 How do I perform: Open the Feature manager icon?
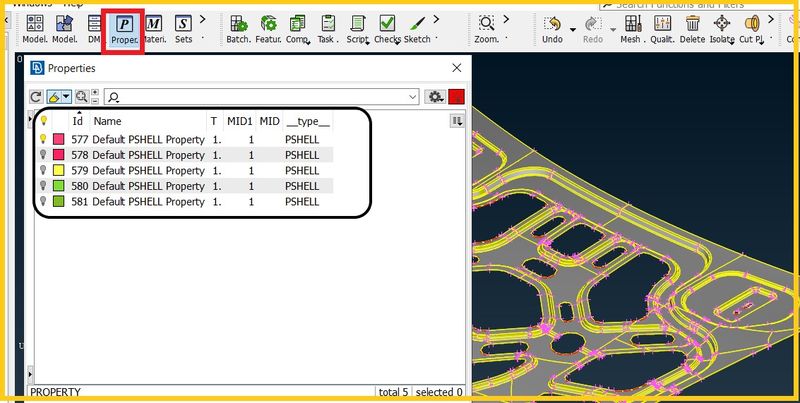(x=268, y=29)
